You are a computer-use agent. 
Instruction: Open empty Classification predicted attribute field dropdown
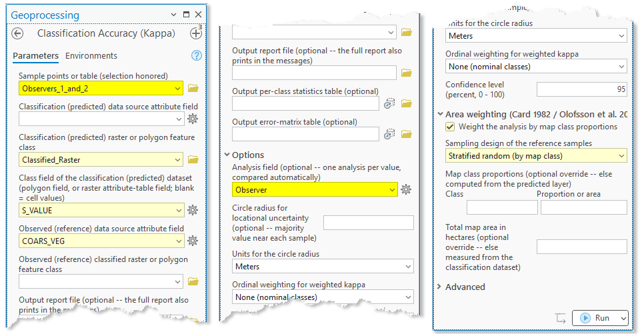178,119
